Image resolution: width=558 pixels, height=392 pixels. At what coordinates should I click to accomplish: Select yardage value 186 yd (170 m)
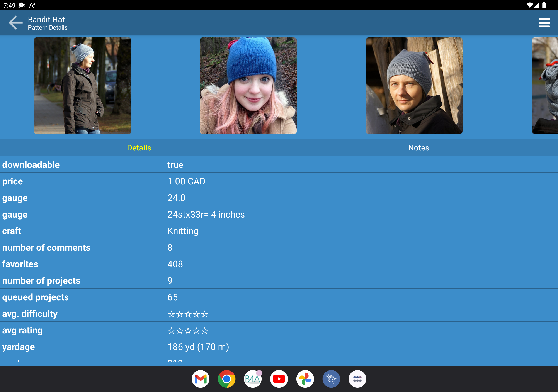point(198,347)
